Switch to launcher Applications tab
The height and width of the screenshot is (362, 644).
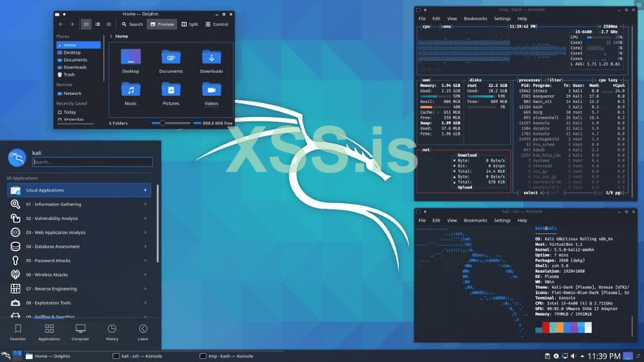point(49,333)
